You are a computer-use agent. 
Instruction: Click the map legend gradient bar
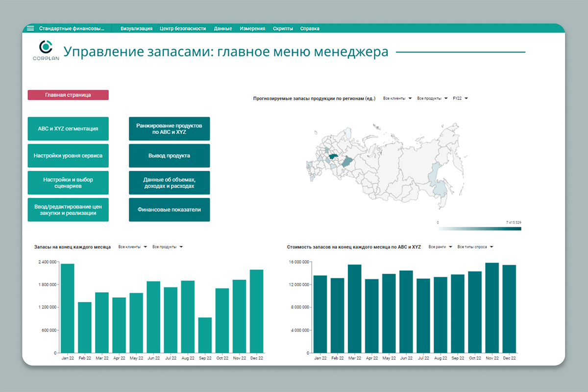click(x=479, y=228)
